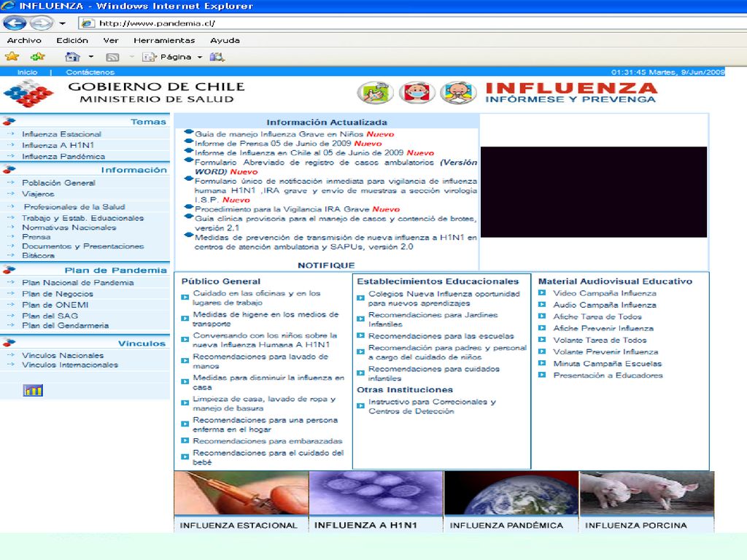Open the Ayuda menu

point(225,41)
